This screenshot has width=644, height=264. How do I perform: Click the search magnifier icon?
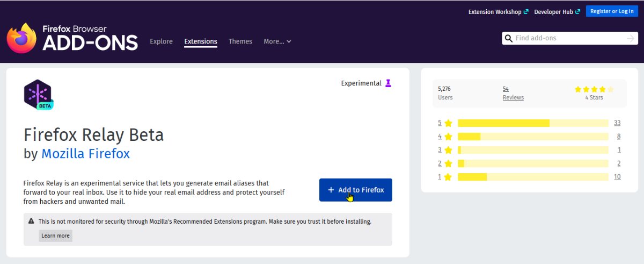pos(508,38)
